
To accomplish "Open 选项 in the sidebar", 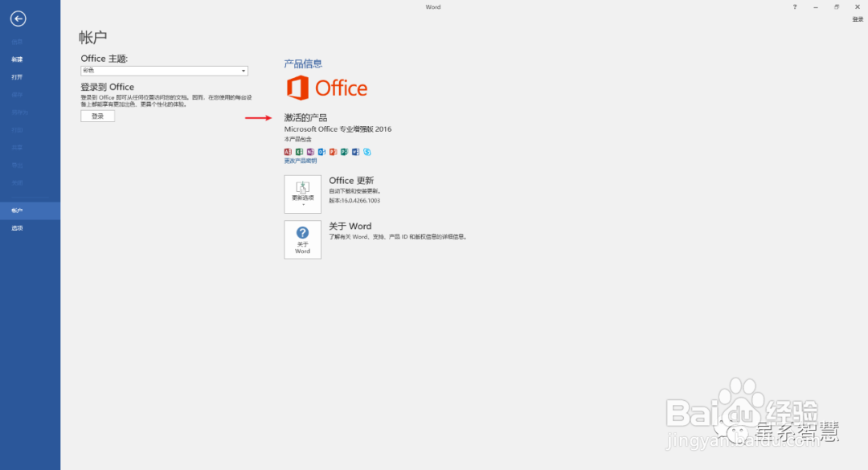I will pyautogui.click(x=17, y=228).
